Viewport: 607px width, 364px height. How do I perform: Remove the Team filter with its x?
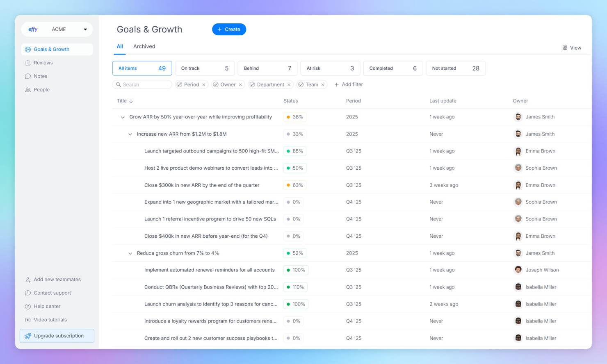click(323, 85)
